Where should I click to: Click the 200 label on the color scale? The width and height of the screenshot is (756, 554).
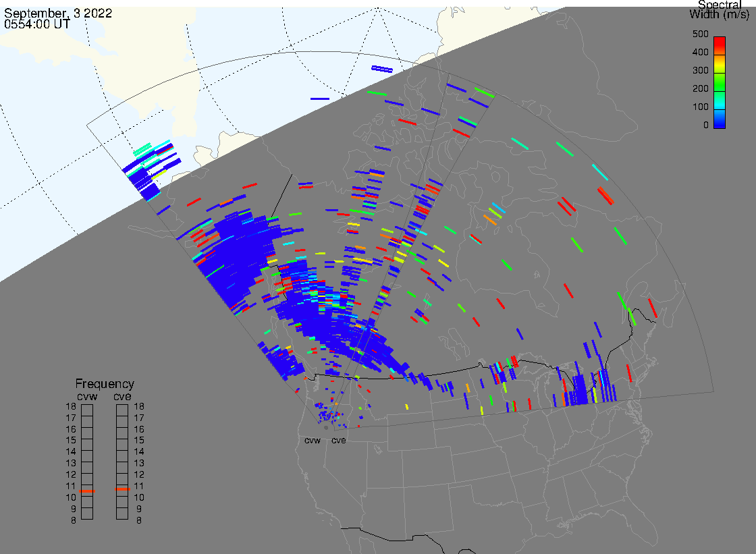[701, 88]
